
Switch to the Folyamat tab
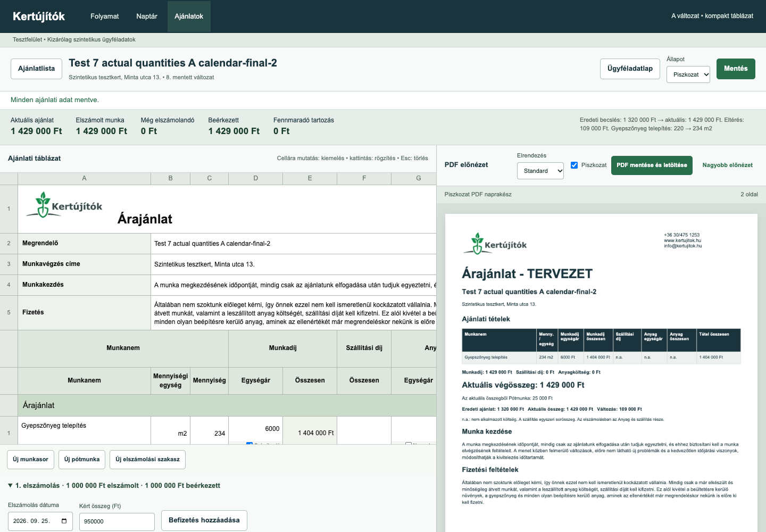point(105,16)
